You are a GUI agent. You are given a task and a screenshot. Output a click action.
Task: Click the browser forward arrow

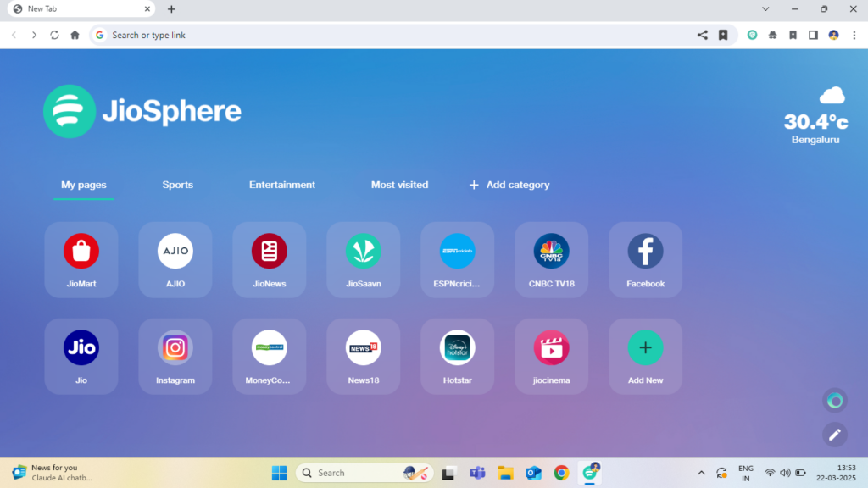pos(34,35)
